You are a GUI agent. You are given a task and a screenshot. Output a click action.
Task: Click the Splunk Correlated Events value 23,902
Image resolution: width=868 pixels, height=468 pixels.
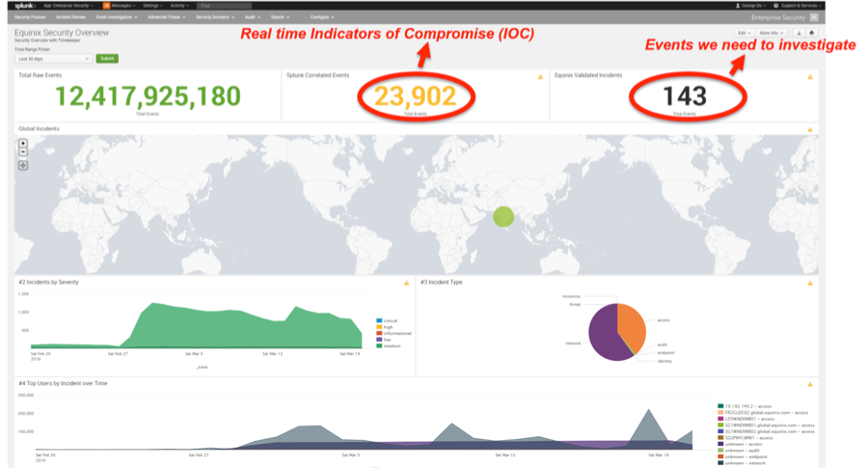(415, 96)
